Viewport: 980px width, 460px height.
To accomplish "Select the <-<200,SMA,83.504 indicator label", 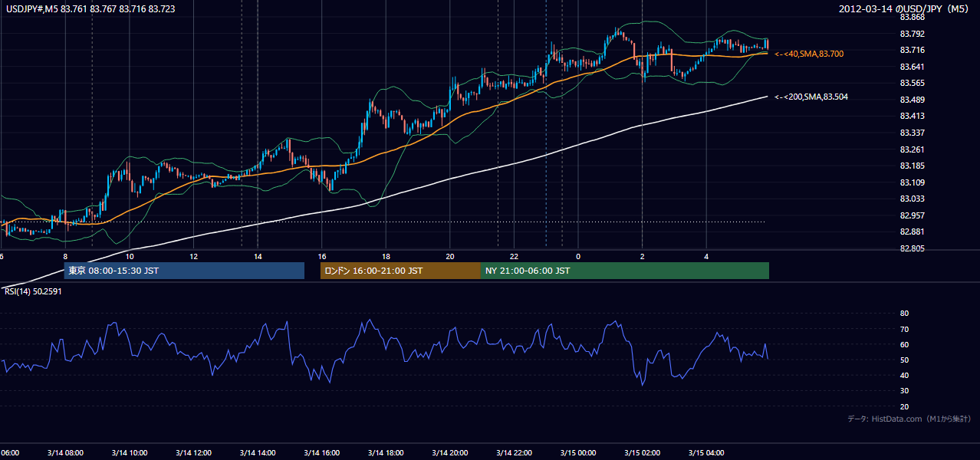I will (811, 97).
